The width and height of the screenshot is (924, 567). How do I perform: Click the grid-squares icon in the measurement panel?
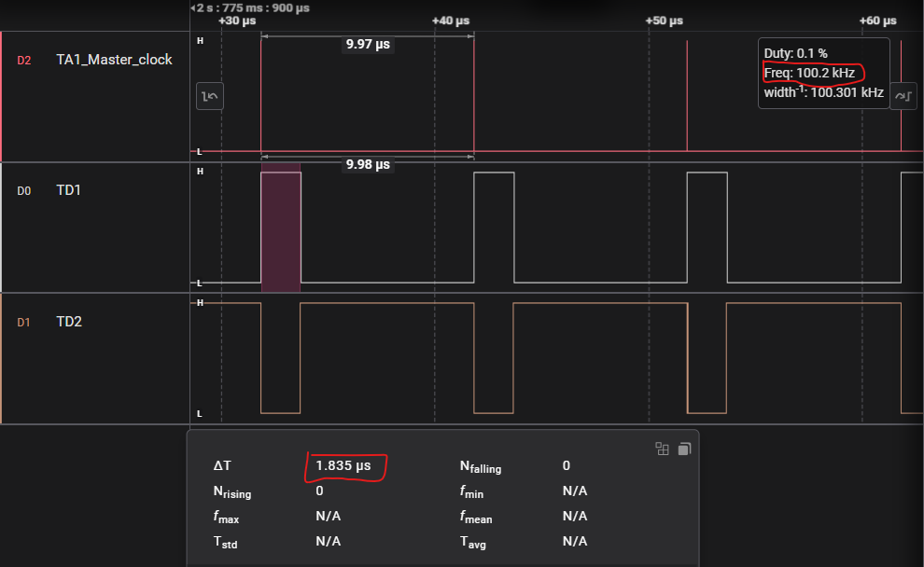click(x=662, y=449)
